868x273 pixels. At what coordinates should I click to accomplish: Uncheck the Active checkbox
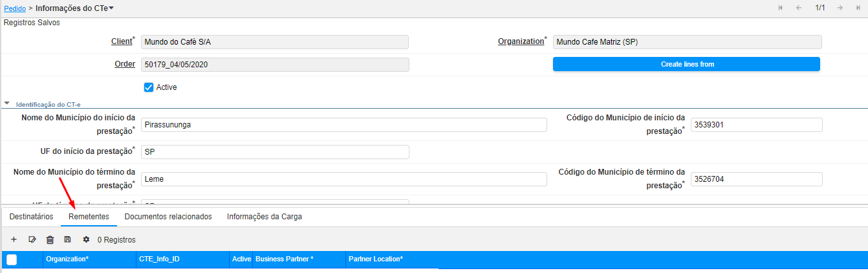pyautogui.click(x=148, y=87)
